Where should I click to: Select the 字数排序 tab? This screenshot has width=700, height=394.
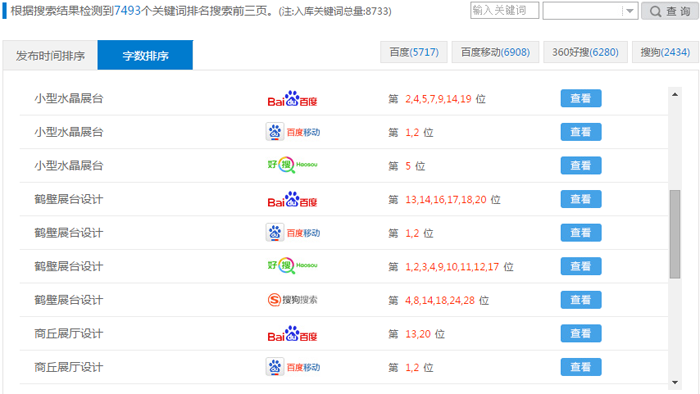145,55
